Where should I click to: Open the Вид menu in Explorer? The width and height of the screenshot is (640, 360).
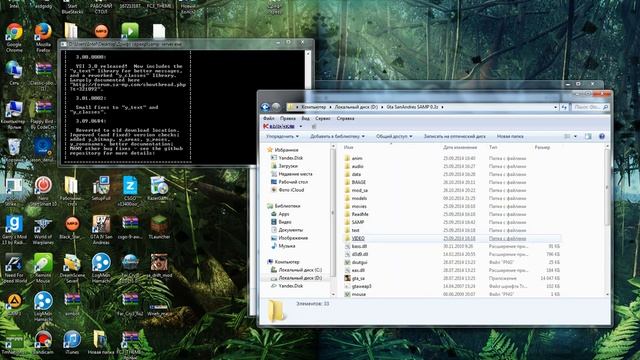305,118
